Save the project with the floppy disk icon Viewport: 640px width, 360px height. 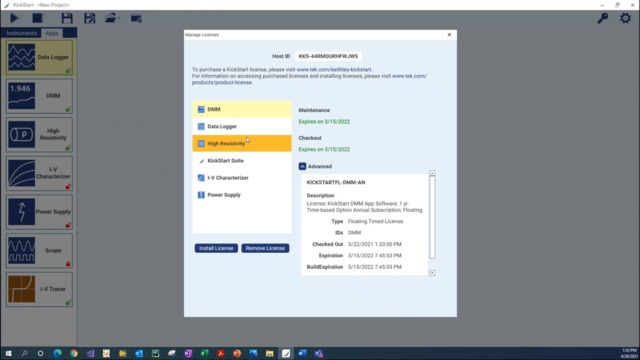point(67,18)
